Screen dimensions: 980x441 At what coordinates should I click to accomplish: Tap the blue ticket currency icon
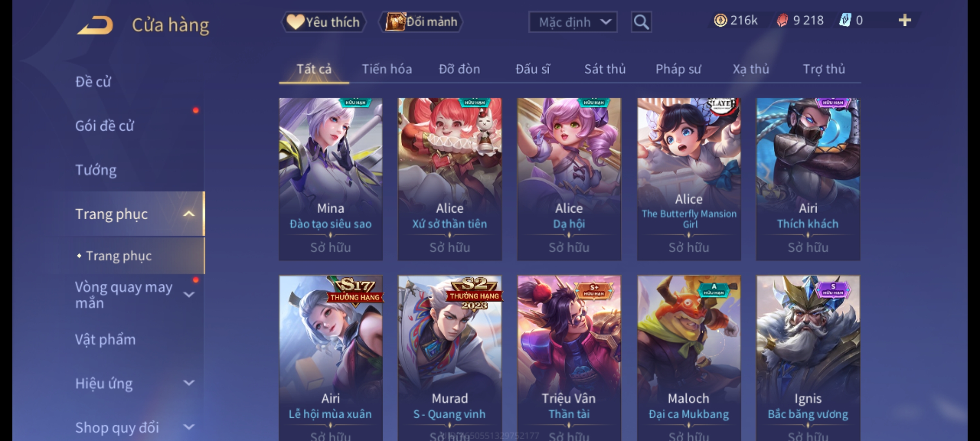pos(845,20)
